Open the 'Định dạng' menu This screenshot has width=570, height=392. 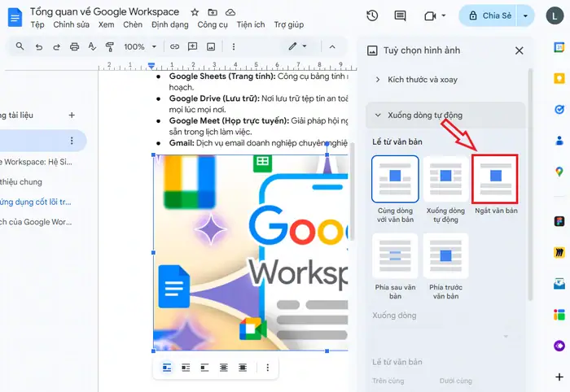pos(169,25)
